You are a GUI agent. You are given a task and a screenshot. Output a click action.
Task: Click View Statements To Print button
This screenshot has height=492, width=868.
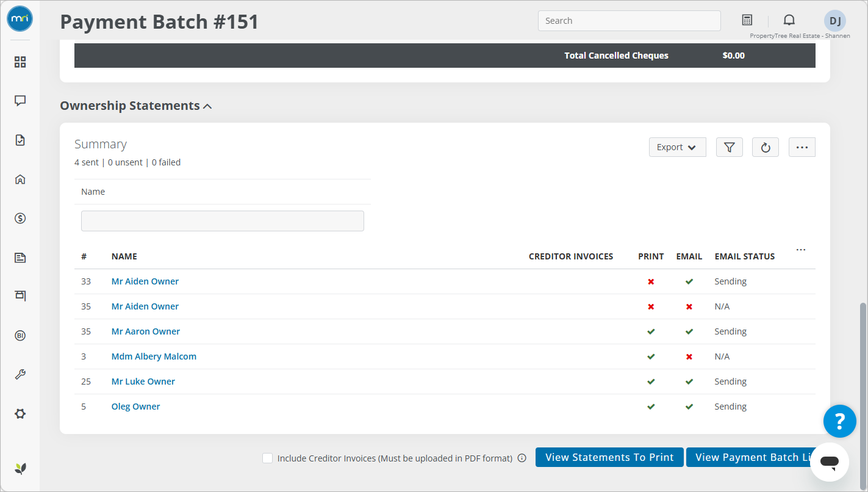tap(609, 457)
